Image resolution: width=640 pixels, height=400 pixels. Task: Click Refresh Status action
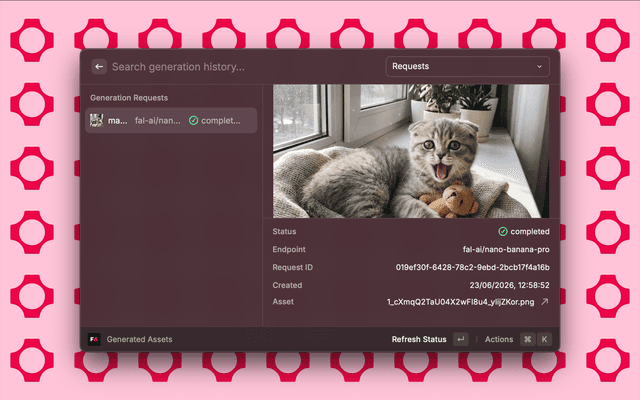point(419,339)
